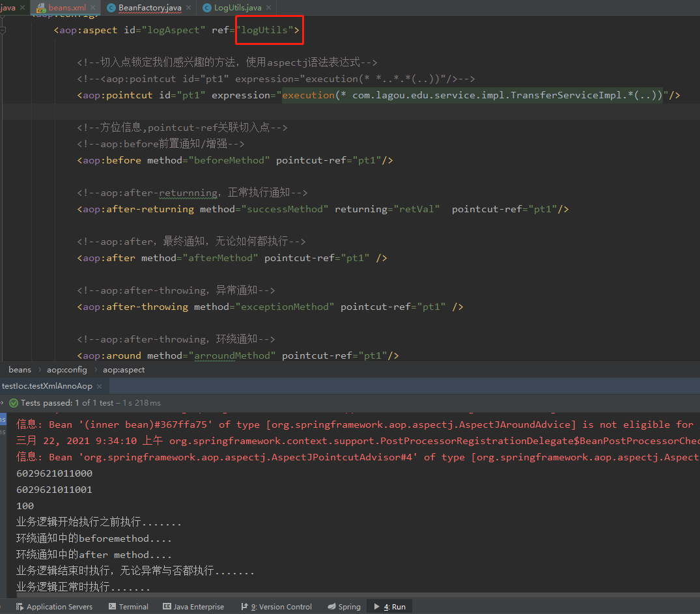The width and height of the screenshot is (700, 614).
Task: Open the Terminal tool window
Action: (128, 607)
